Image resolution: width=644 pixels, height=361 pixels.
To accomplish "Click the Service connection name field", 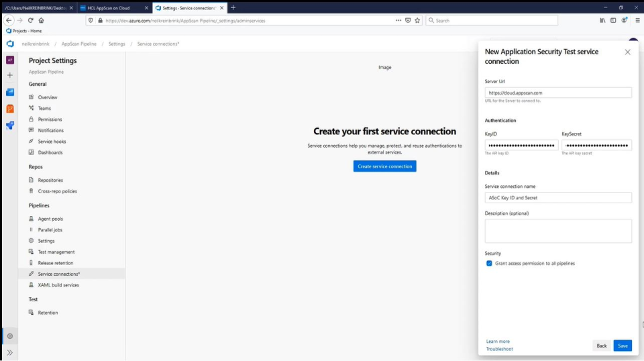I will click(x=558, y=197).
